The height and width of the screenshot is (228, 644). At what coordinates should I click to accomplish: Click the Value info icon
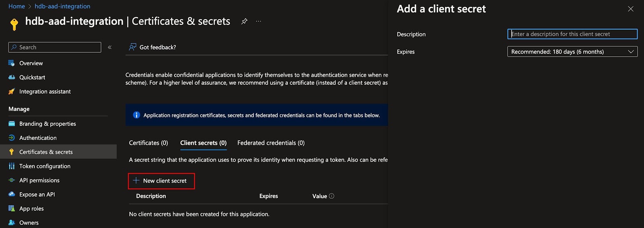tap(332, 196)
